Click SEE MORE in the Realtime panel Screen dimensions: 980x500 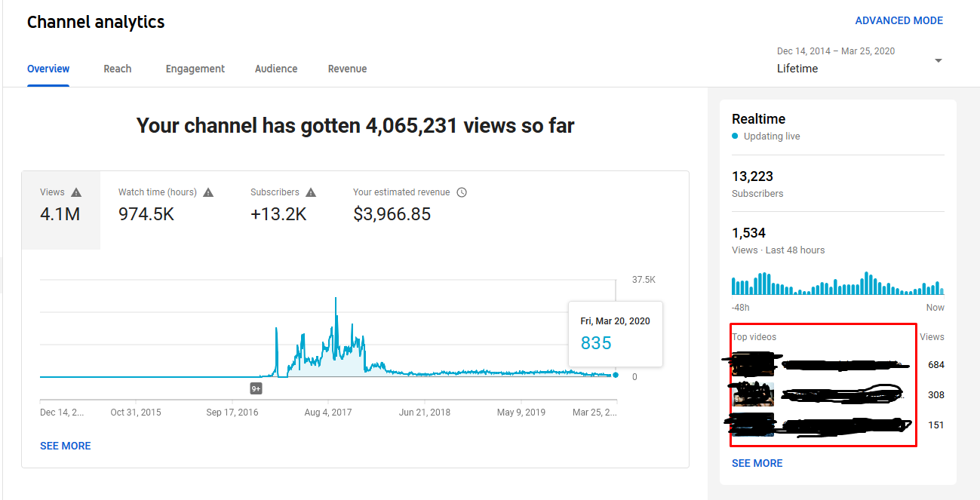(757, 463)
